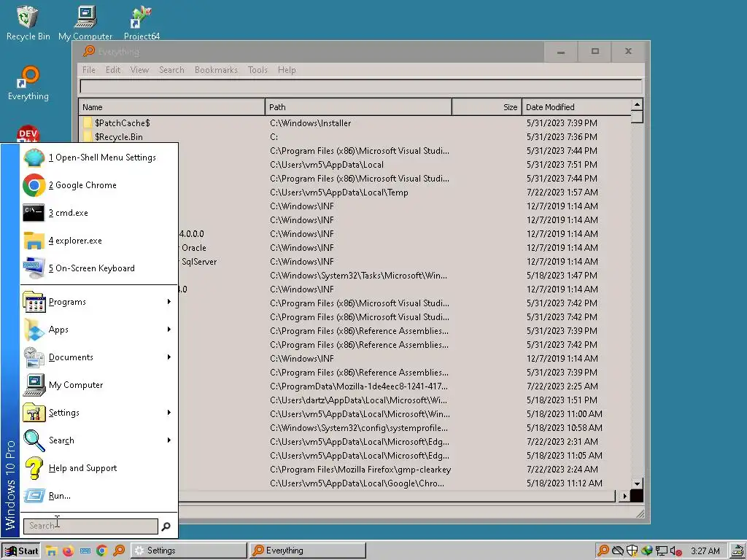Click the taskbar clock showing 3:27 AM

pyautogui.click(x=705, y=551)
